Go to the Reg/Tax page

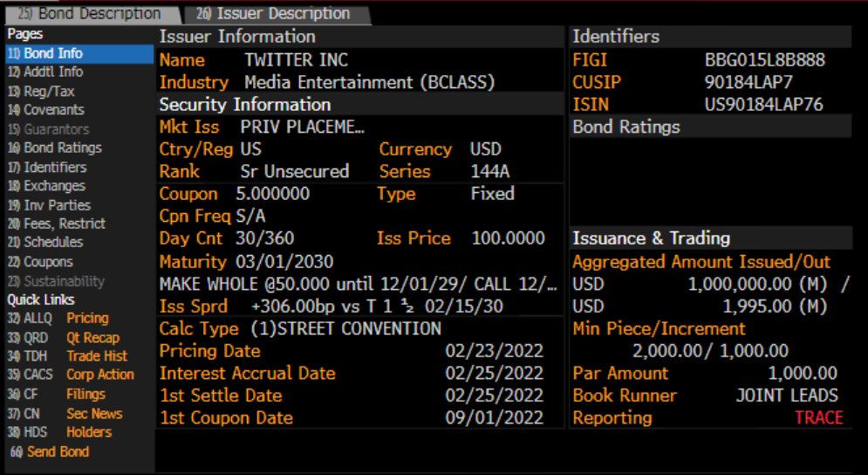pos(41,92)
